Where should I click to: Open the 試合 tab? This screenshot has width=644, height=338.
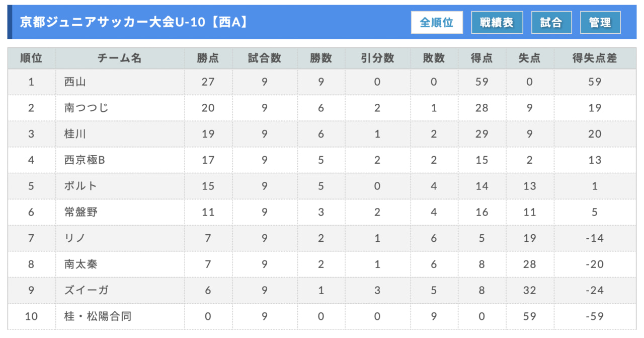coord(551,23)
